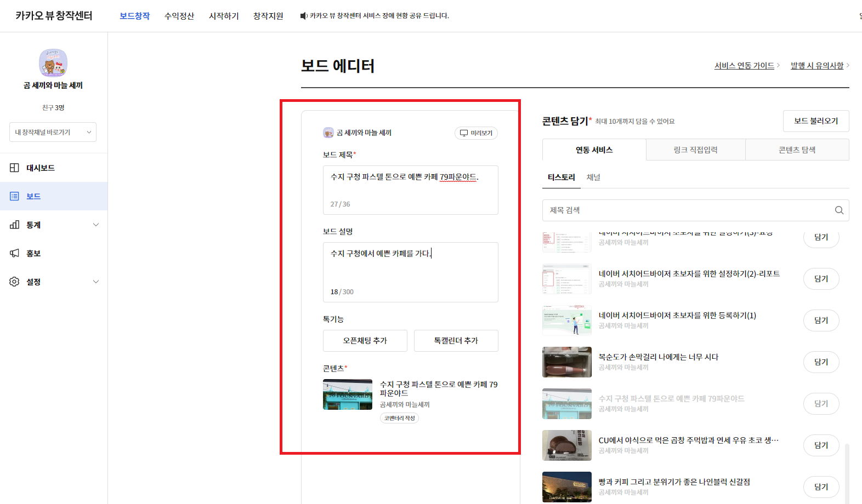The width and height of the screenshot is (862, 504).
Task: Switch to the 연동 서비스 tab
Action: pos(594,150)
